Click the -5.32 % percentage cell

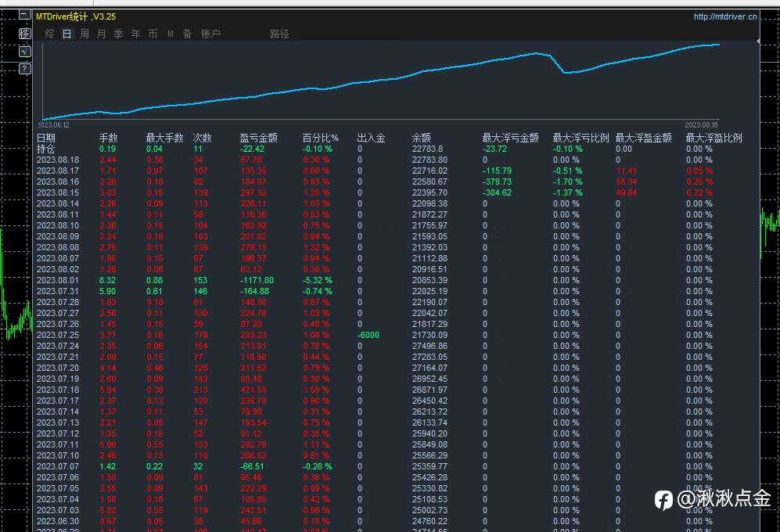[x=318, y=280]
